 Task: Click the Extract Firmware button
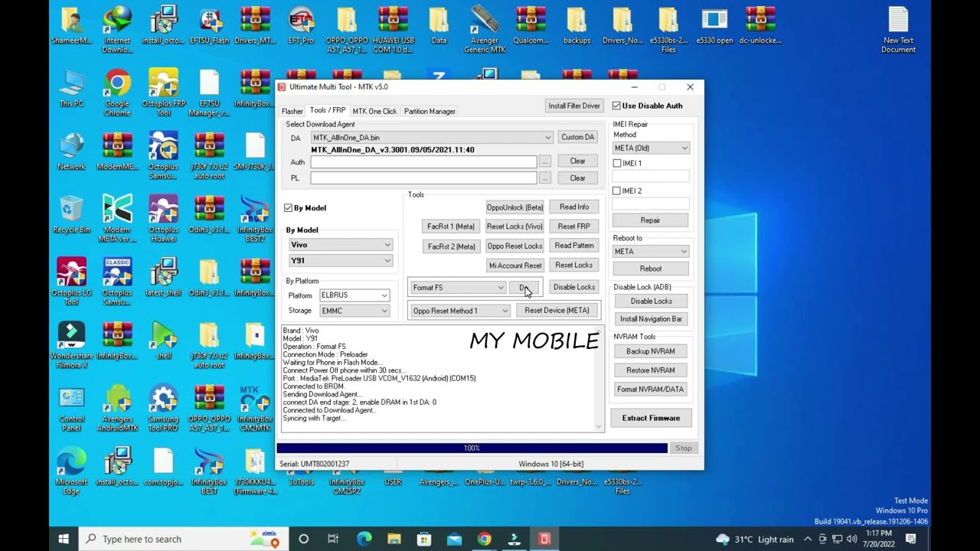tap(651, 418)
